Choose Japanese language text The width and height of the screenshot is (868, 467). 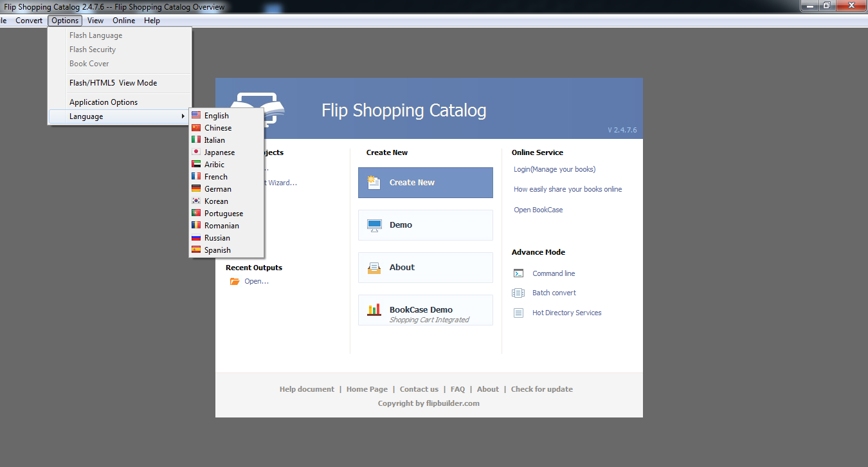[x=219, y=152]
